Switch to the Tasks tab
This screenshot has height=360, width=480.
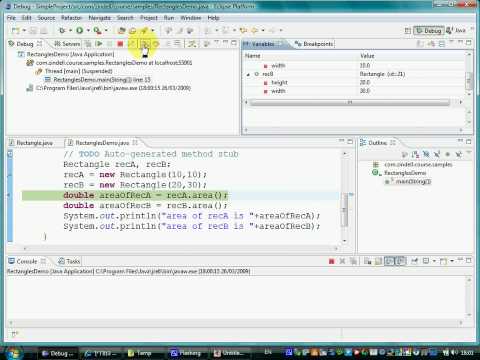(69, 261)
